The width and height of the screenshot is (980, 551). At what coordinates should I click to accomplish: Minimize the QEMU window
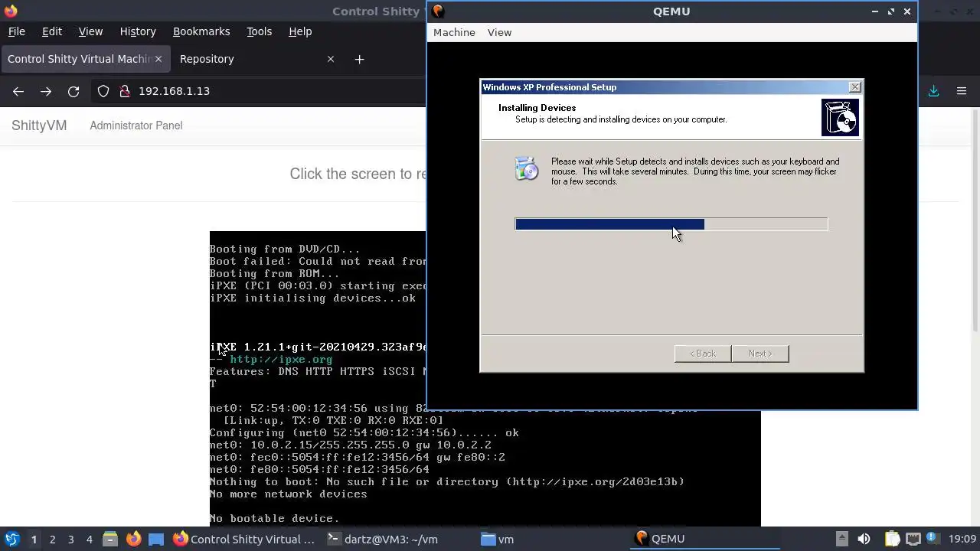click(874, 11)
